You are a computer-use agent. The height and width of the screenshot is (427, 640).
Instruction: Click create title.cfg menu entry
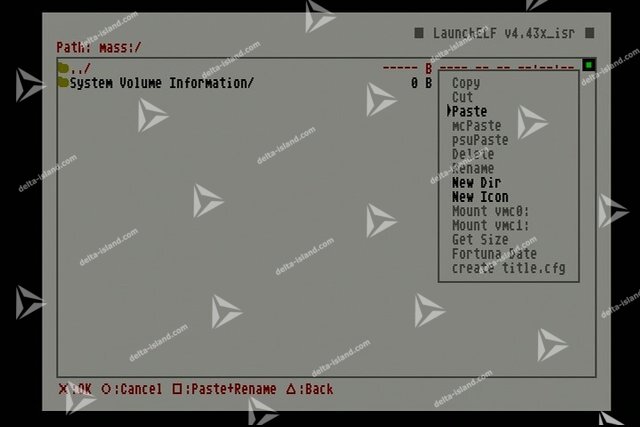tap(508, 268)
